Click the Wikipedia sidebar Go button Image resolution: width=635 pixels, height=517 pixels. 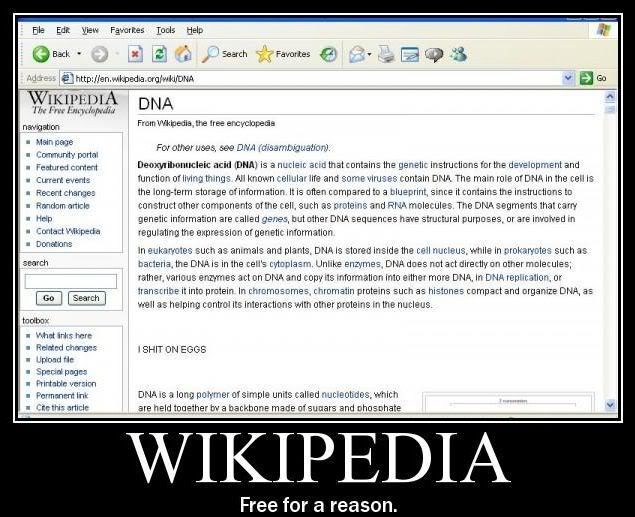(x=49, y=298)
